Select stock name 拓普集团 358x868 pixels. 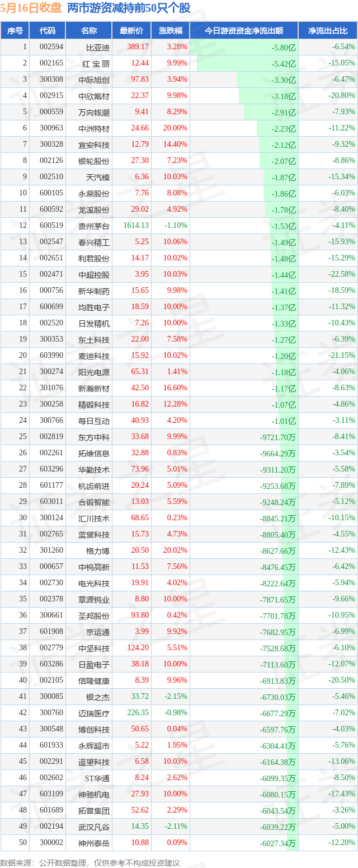click(94, 810)
